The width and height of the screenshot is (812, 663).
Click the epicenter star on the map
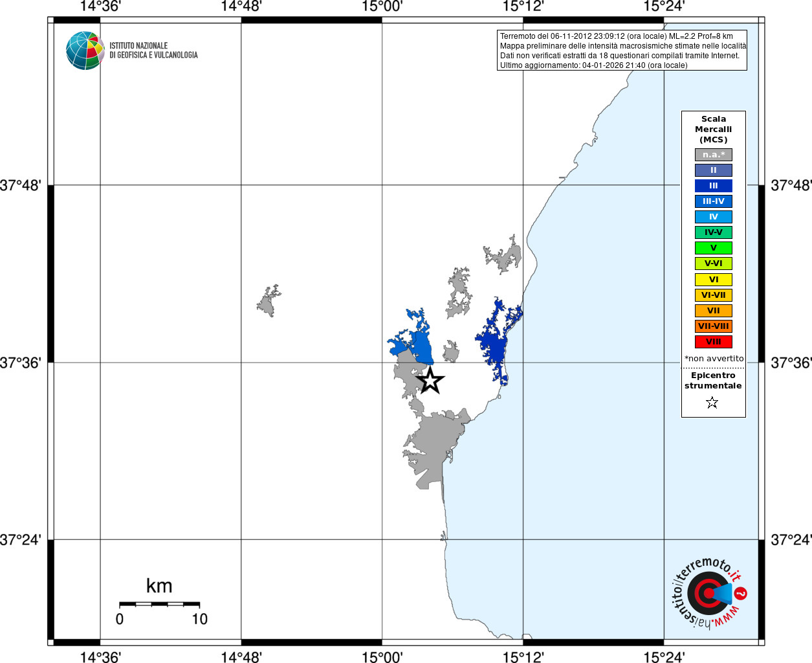point(430,381)
